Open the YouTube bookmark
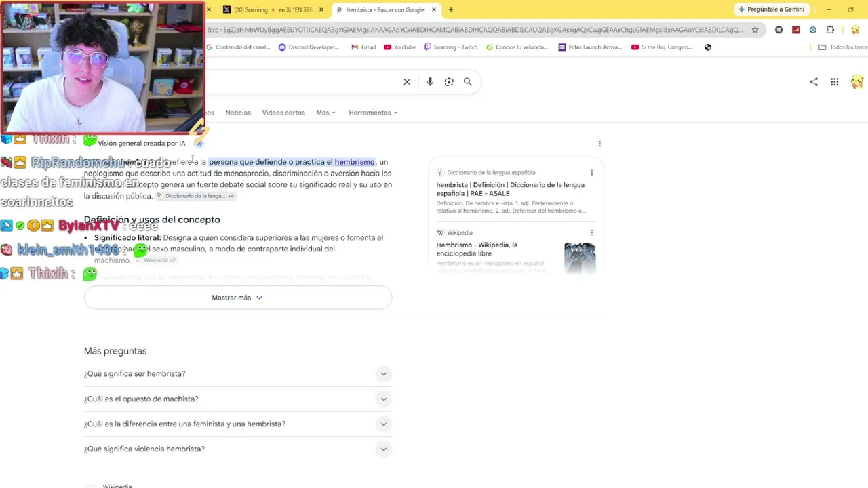This screenshot has width=868, height=488. point(399,47)
